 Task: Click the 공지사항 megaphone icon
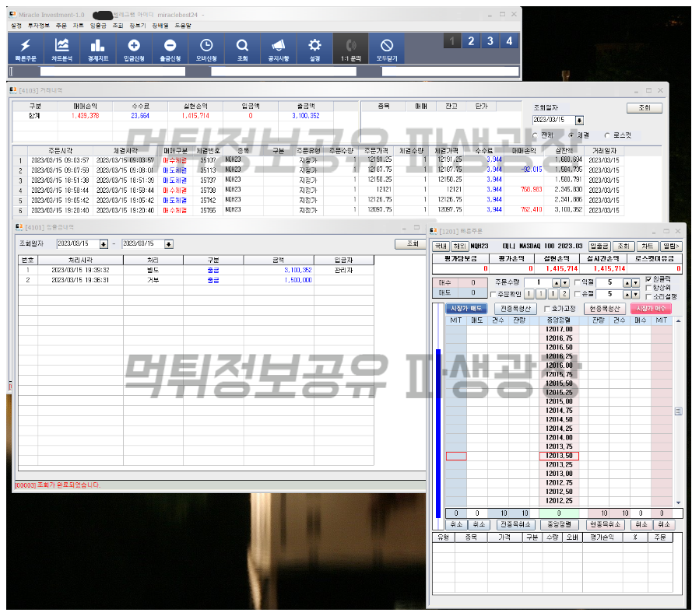coord(278,49)
